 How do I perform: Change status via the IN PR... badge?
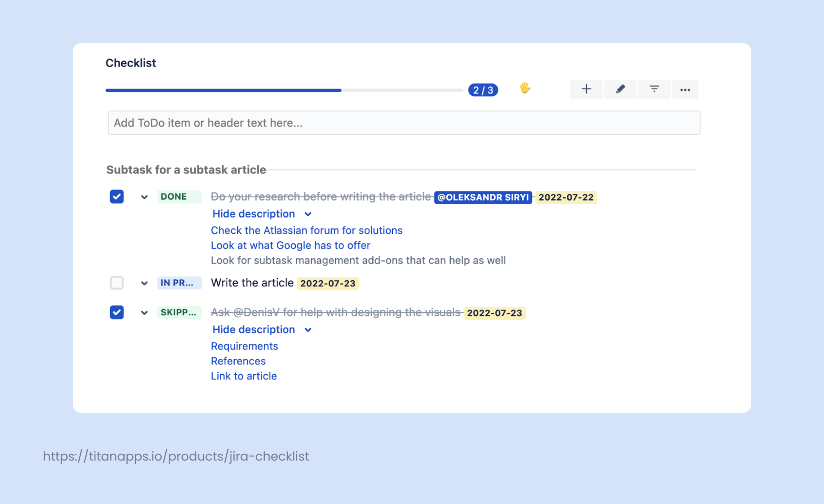[179, 282]
